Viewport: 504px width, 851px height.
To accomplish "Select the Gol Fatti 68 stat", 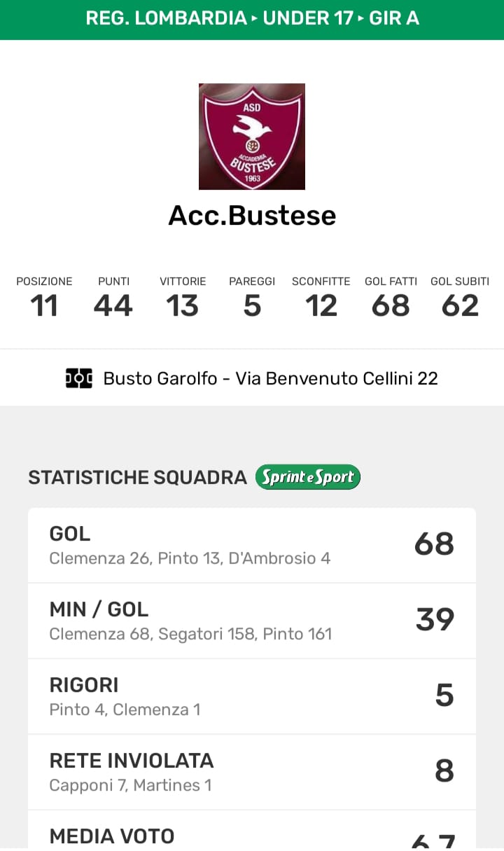I will point(391,298).
